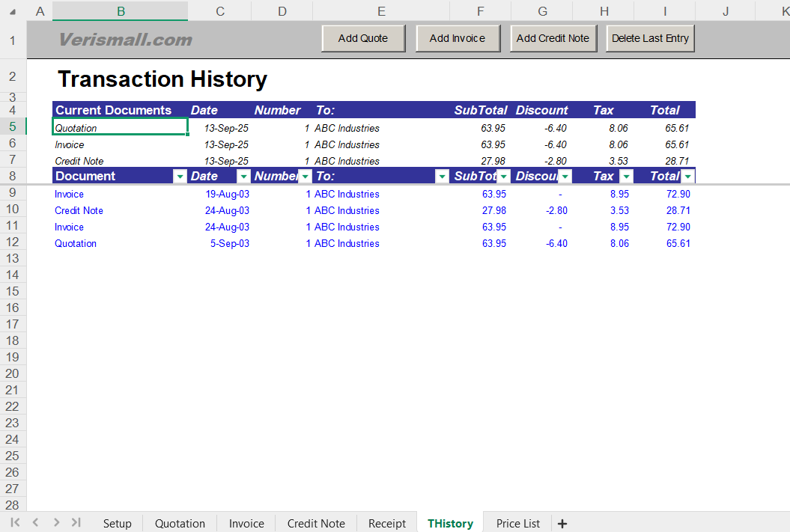Click the next sheet arrow
Viewport: 790px width, 532px height.
point(56,523)
